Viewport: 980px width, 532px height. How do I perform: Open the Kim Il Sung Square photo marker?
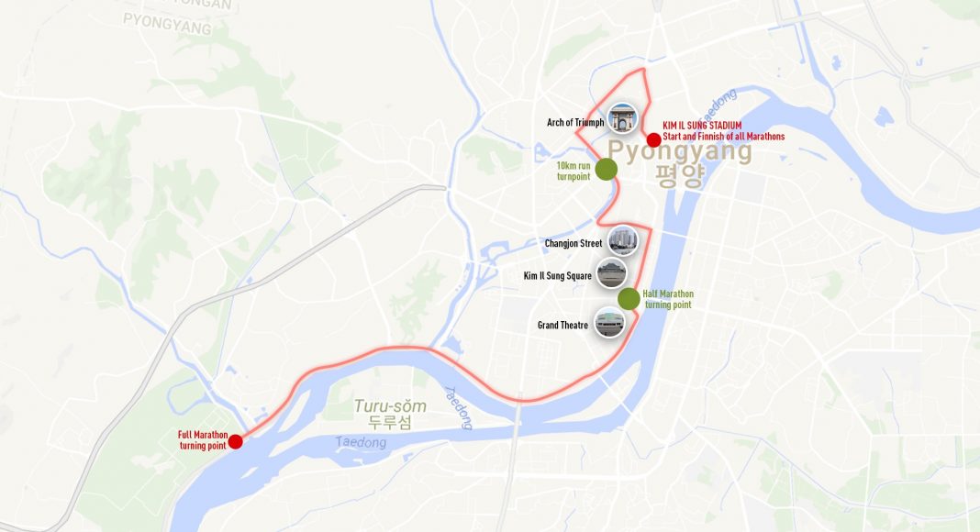(611, 272)
